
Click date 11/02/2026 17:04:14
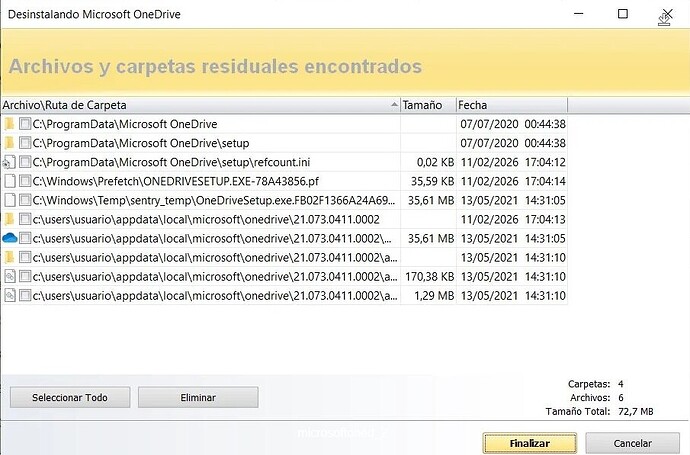513,181
